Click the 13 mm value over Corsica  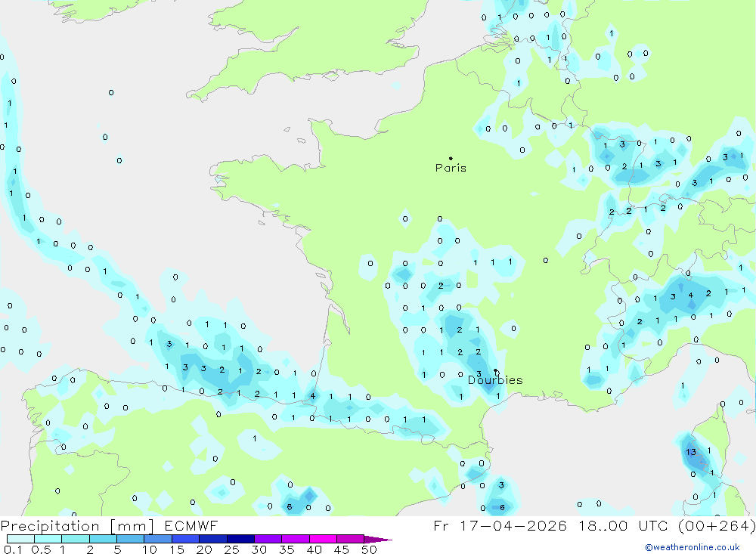pos(691,452)
